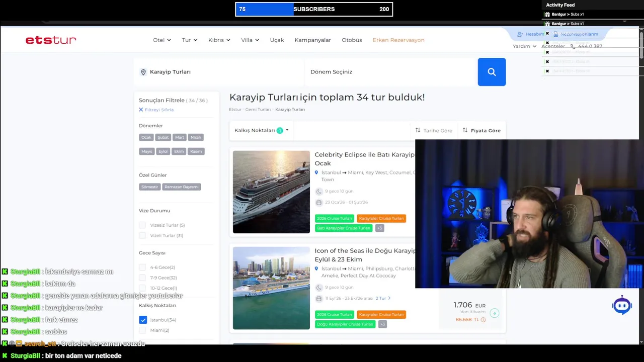
Task: Click calendar icon in Icon of the Seas card
Action: (x=318, y=299)
